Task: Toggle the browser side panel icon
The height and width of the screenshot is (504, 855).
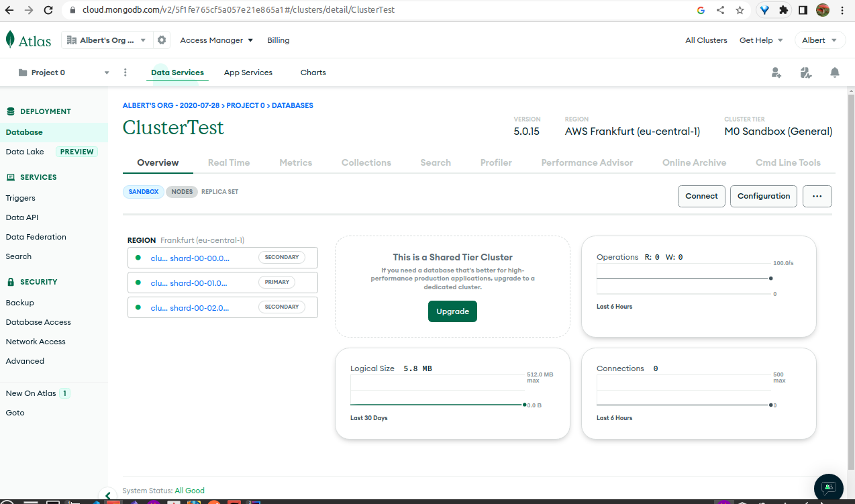Action: 803,10
